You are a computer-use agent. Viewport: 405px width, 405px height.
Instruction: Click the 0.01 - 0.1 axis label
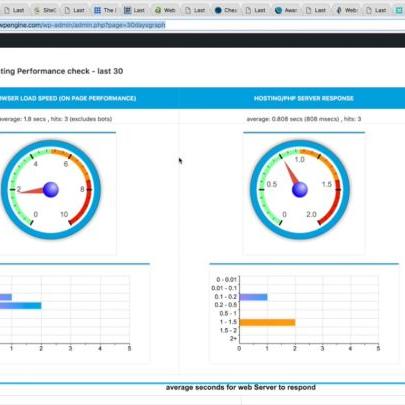click(224, 288)
